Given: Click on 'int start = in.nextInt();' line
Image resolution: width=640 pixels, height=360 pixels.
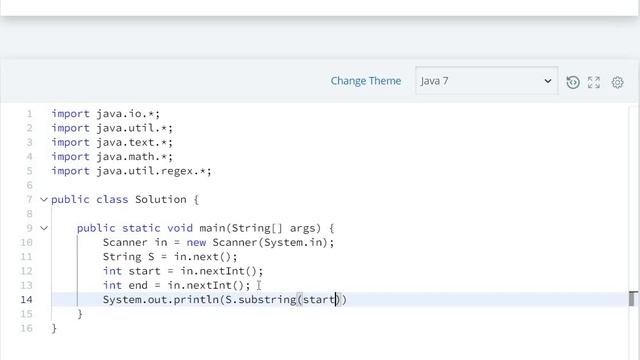Looking at the screenshot, I should [x=183, y=271].
